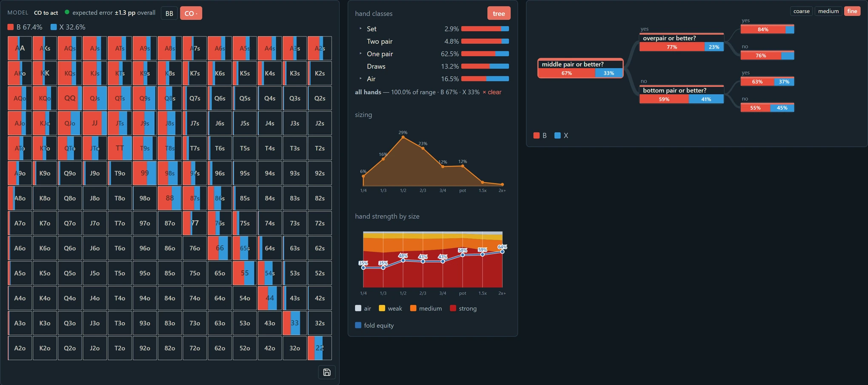Select the 72o hand cell
Screen dimensions: 868x385
click(195, 348)
